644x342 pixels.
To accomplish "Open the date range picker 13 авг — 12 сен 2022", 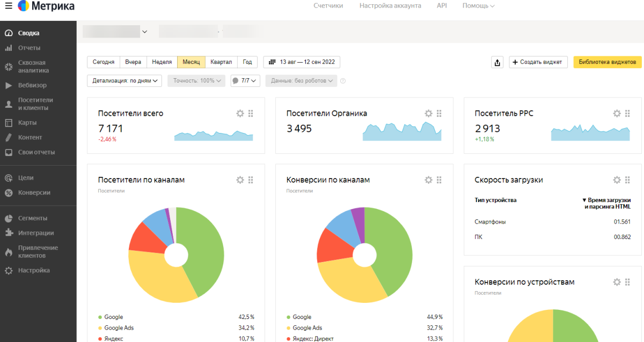I will point(302,62).
